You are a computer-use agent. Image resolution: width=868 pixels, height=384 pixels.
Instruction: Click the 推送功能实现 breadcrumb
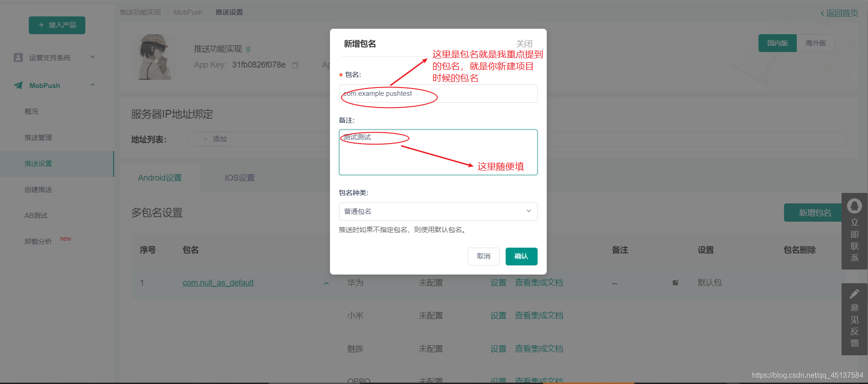140,12
